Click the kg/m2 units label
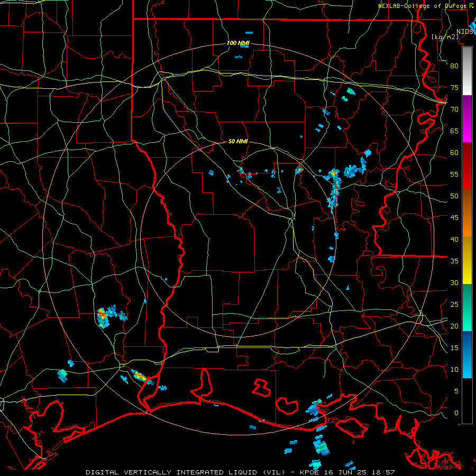Image resolution: width=476 pixels, height=476 pixels. click(x=445, y=36)
